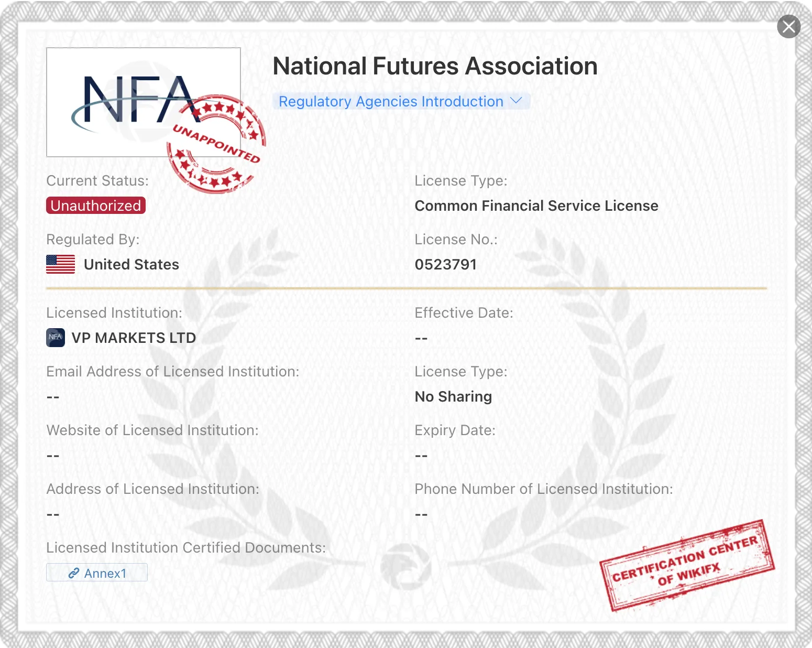This screenshot has width=812, height=648.
Task: Click the Common Financial Service License text
Action: [536, 206]
